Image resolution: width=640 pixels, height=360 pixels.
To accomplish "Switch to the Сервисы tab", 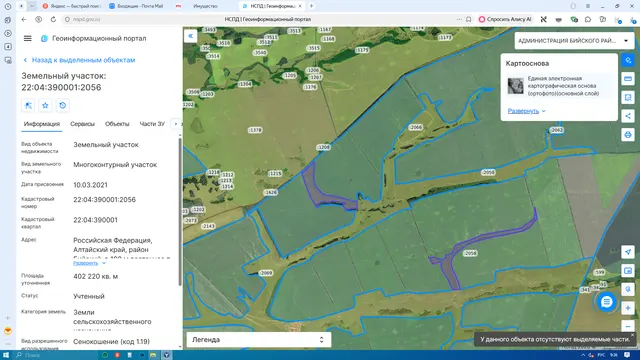I will (x=82, y=124).
